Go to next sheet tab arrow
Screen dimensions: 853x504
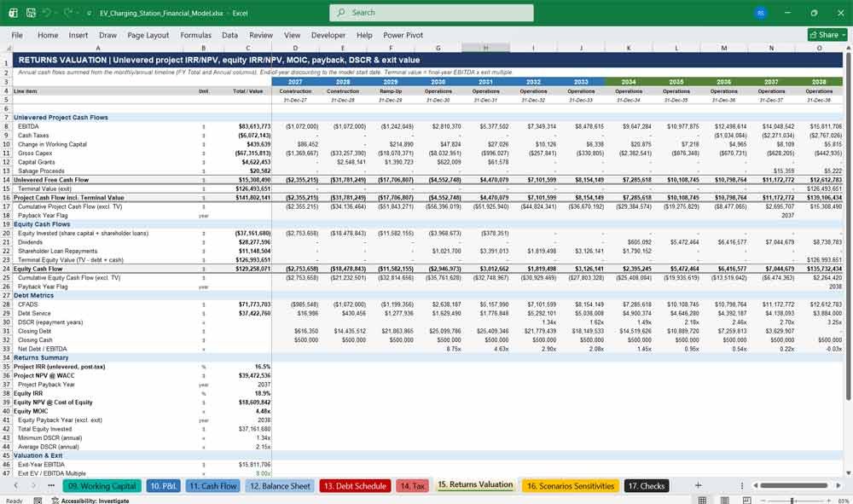(34, 485)
